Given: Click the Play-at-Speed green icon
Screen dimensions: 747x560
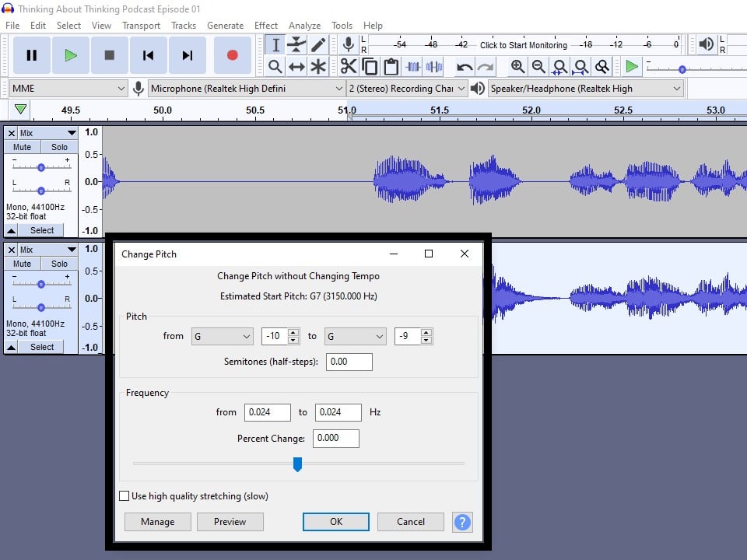Looking at the screenshot, I should pos(632,67).
